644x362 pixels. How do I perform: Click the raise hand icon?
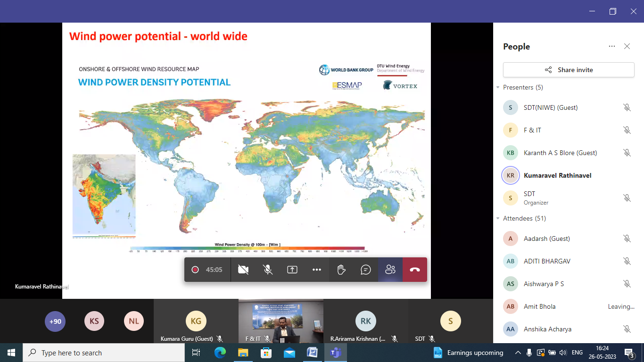[341, 270]
